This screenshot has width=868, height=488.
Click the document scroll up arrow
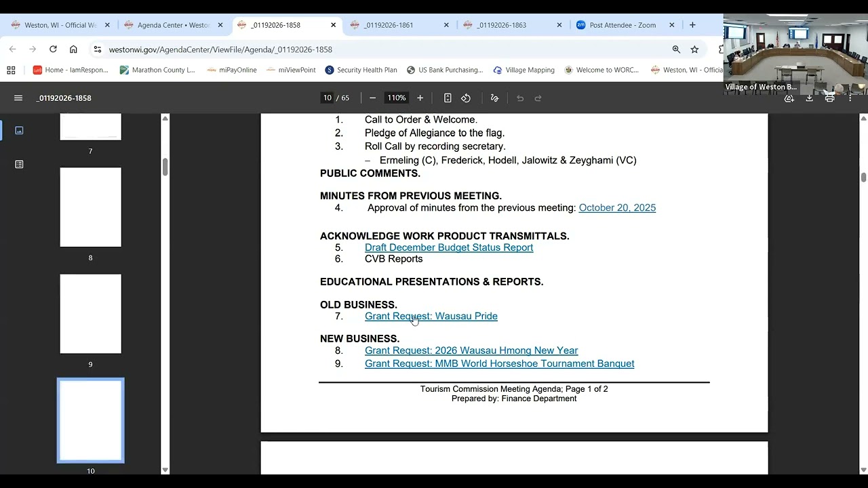[863, 119]
